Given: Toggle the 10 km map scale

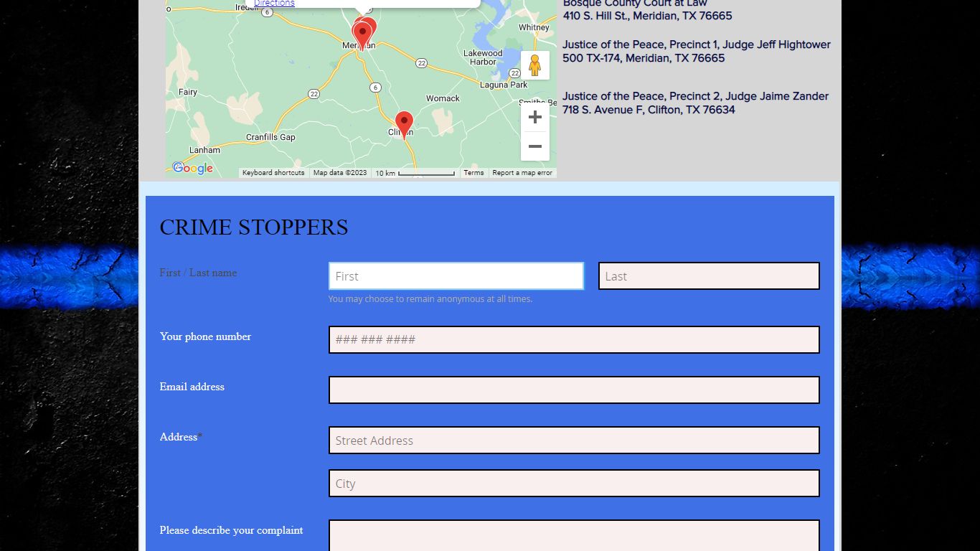Looking at the screenshot, I should click(415, 173).
